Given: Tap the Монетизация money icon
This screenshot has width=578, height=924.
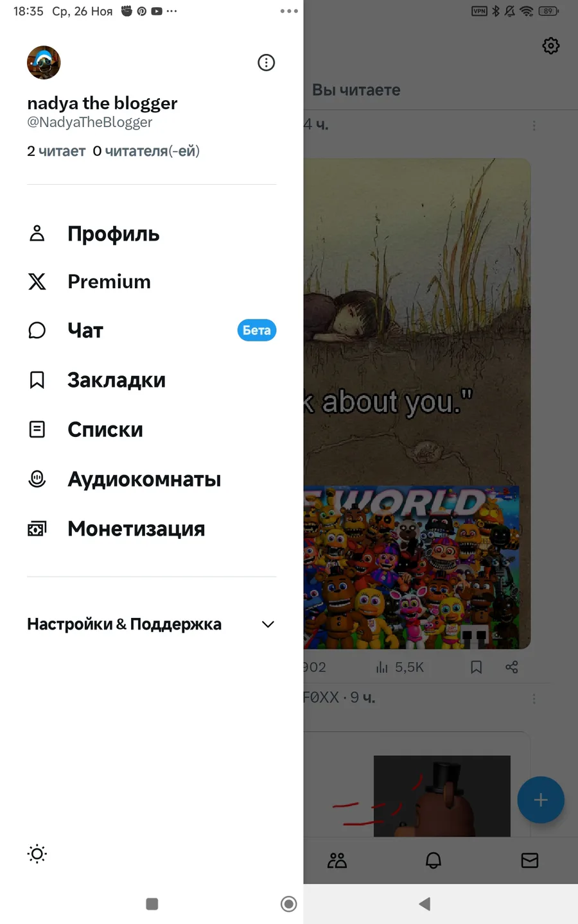Looking at the screenshot, I should (37, 529).
